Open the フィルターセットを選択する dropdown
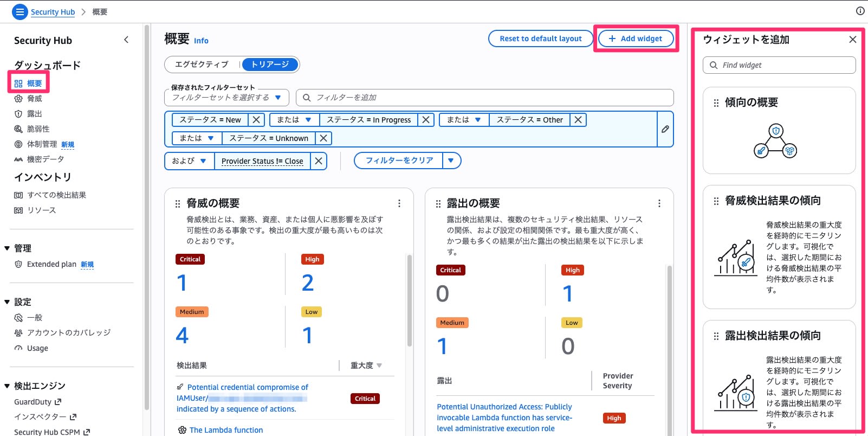The image size is (868, 436). [x=226, y=98]
